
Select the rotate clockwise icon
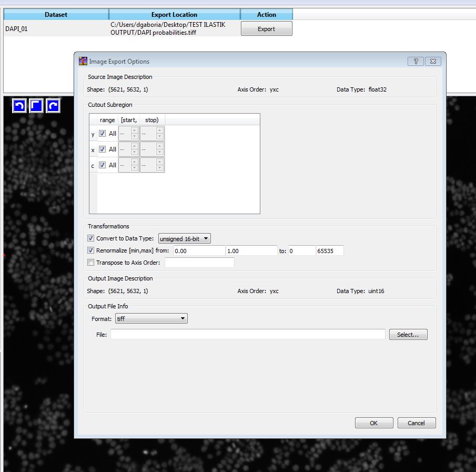point(52,105)
